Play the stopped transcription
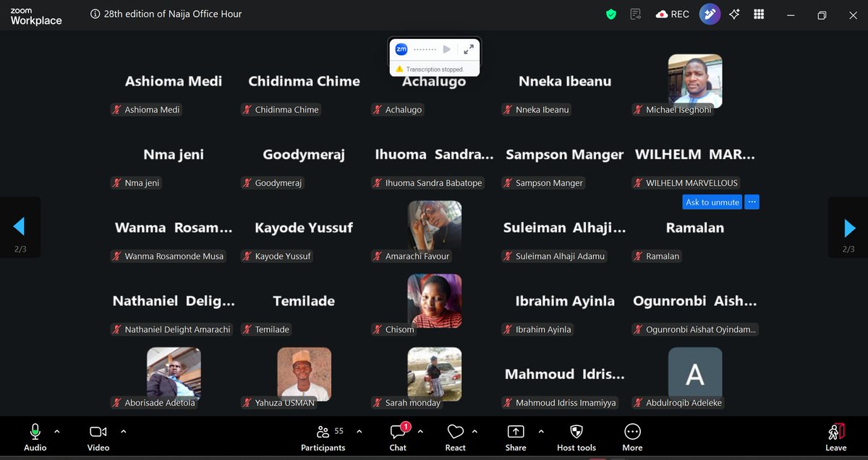The image size is (868, 460). [x=447, y=49]
